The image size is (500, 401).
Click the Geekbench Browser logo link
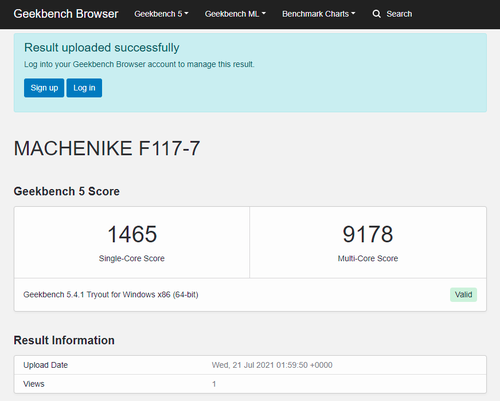66,14
